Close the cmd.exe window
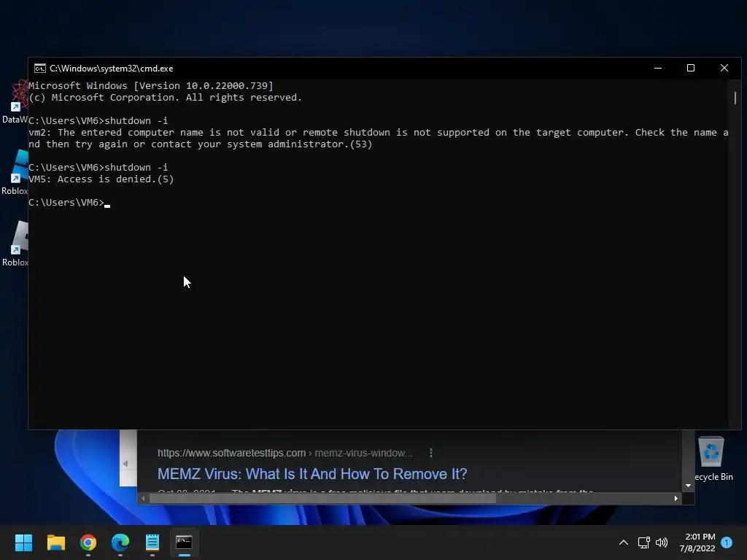 (x=724, y=68)
